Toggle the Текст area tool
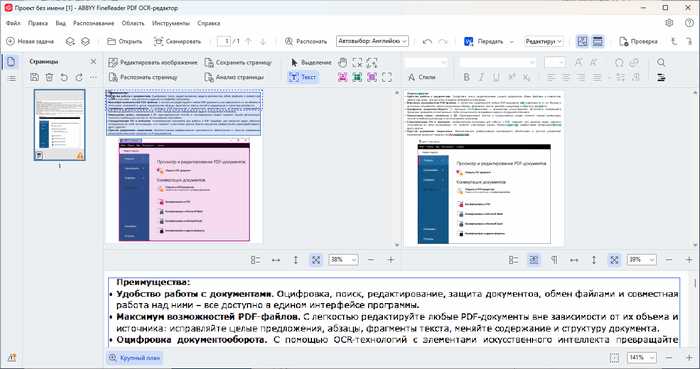 tap(303, 77)
